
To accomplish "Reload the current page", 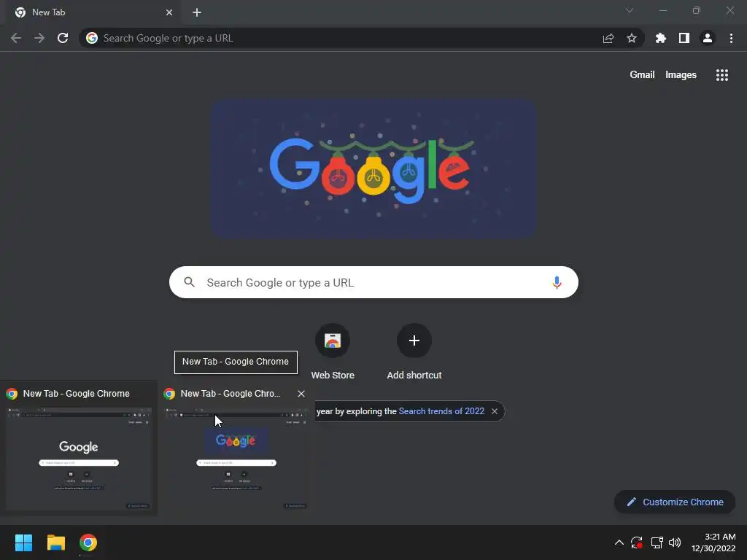I will 63,38.
